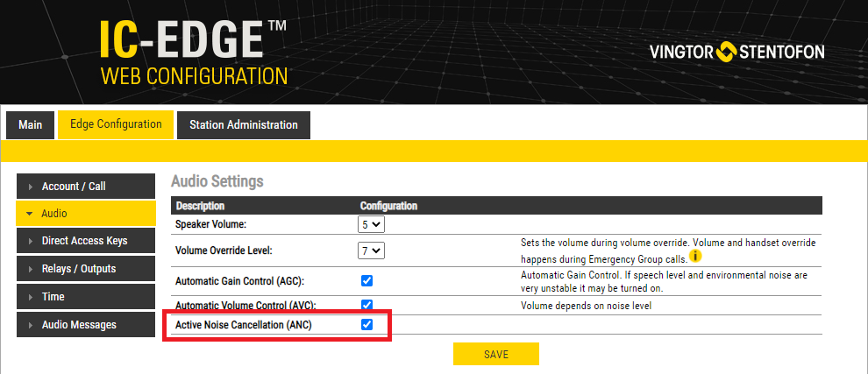The height and width of the screenshot is (374, 868).
Task: Click the IC-EDGE Web Configuration title
Action: tap(193, 53)
